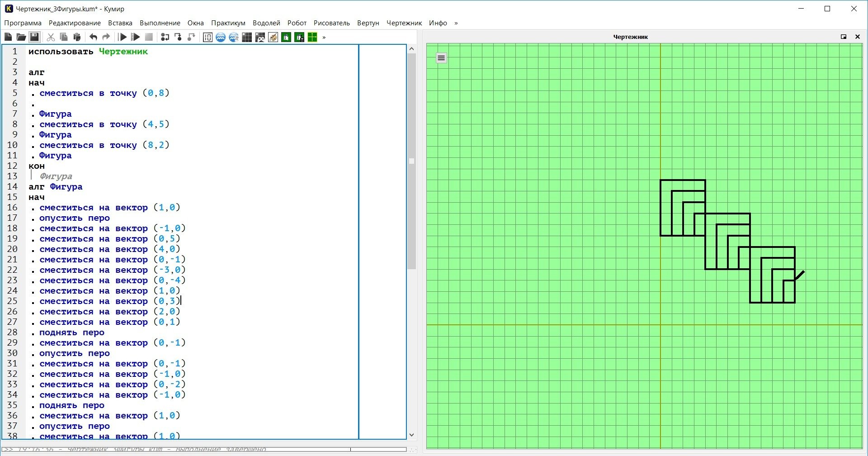Click the Undo arrow icon
Screen dimensions: 868x456
tap(93, 37)
